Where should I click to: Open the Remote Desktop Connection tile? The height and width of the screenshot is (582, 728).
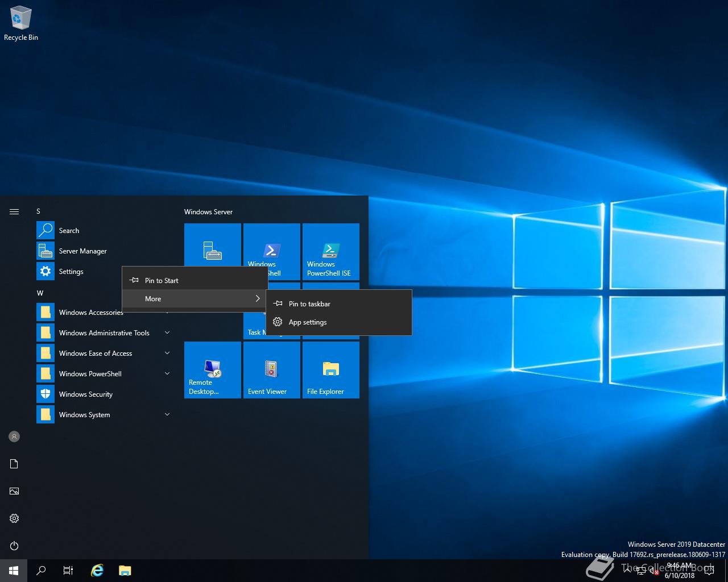213,370
